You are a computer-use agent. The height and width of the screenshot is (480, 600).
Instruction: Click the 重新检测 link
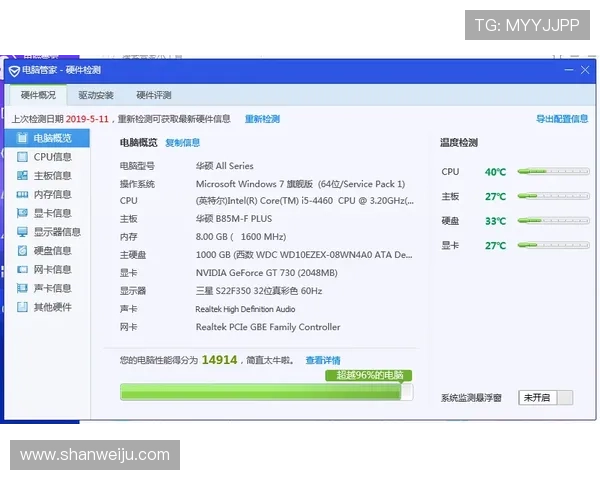coord(262,119)
